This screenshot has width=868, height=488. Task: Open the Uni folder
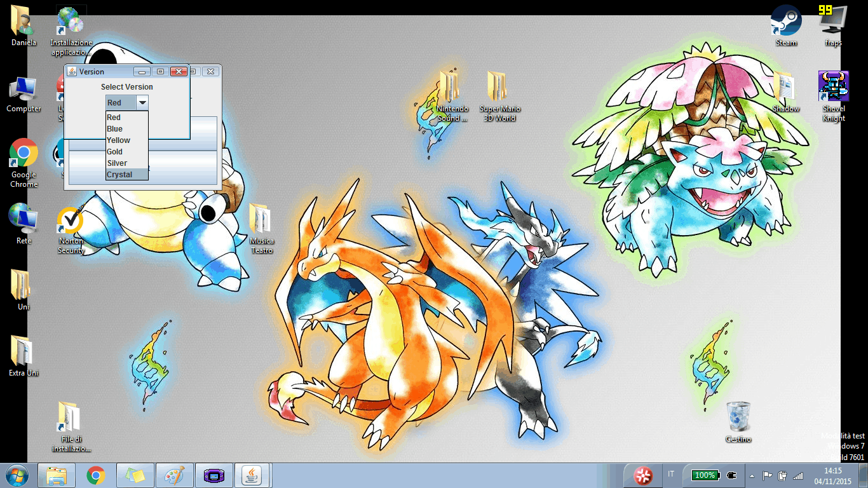pos(24,290)
